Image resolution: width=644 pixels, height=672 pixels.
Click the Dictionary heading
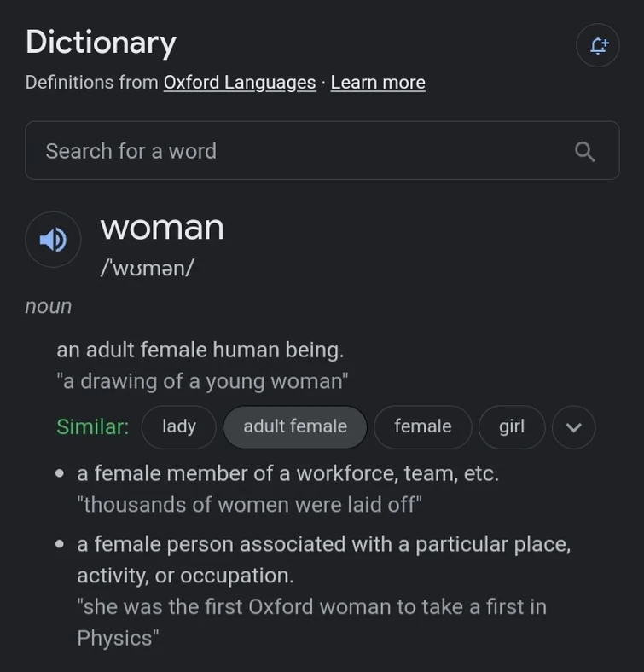coord(101,42)
